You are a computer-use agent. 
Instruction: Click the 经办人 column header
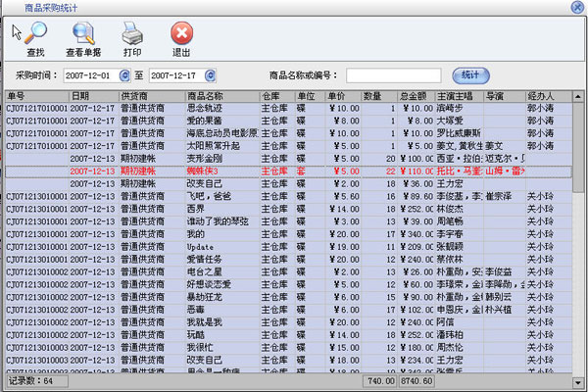point(543,96)
